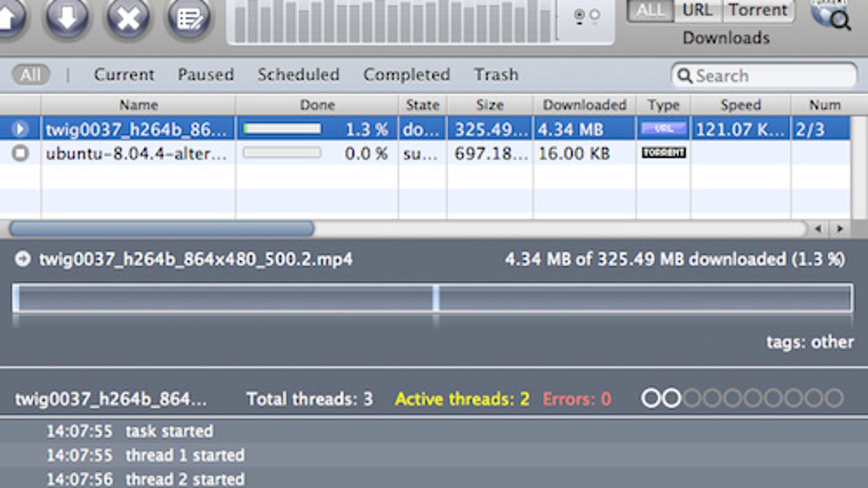Sort by Num column header
This screenshot has width=868, height=488.
pos(825,105)
